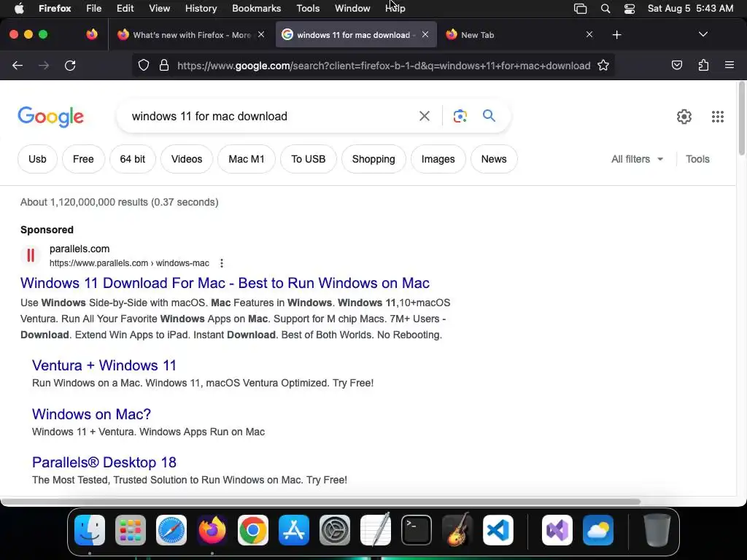Open the View menu
The image size is (747, 560).
click(x=159, y=9)
